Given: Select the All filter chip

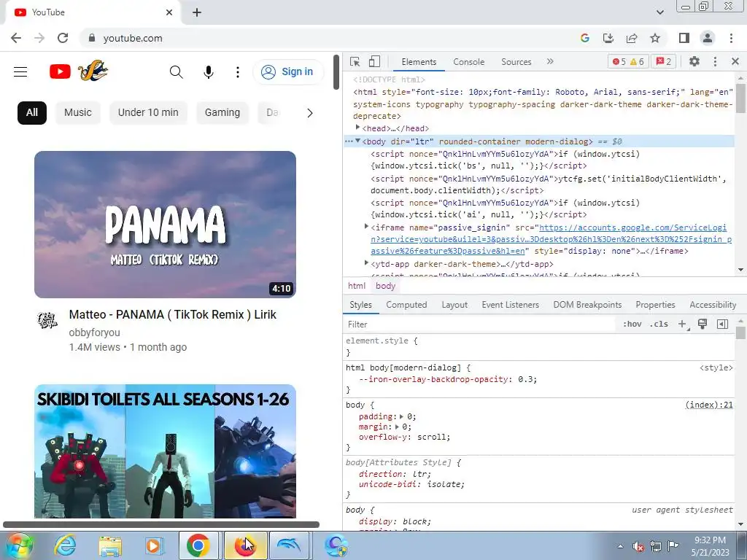Looking at the screenshot, I should [x=32, y=113].
